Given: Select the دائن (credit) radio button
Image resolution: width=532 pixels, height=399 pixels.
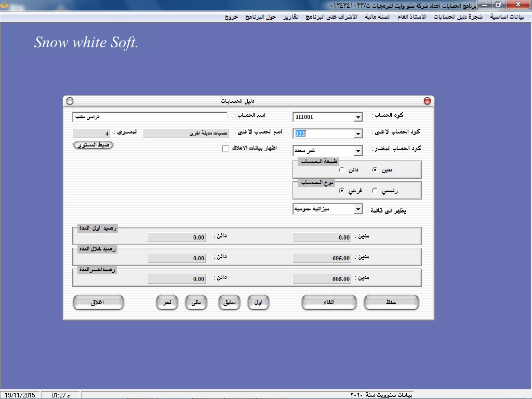Looking at the screenshot, I should coord(341,170).
